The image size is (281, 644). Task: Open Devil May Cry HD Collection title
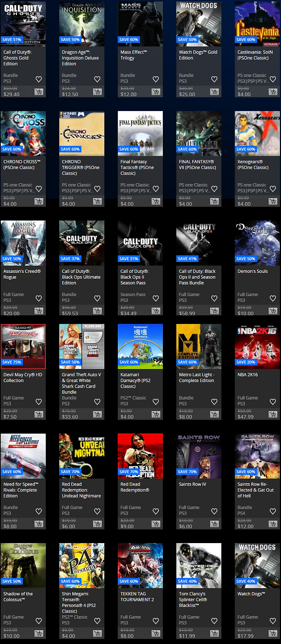coord(23,378)
